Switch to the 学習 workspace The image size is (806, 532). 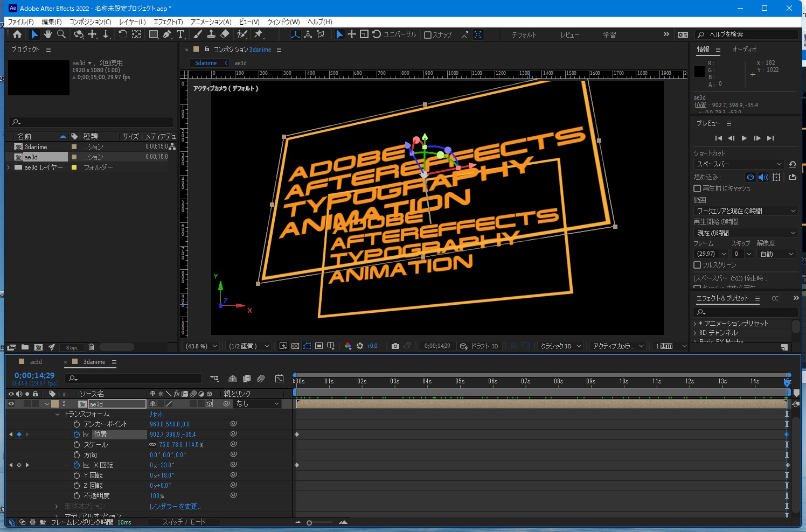[609, 35]
